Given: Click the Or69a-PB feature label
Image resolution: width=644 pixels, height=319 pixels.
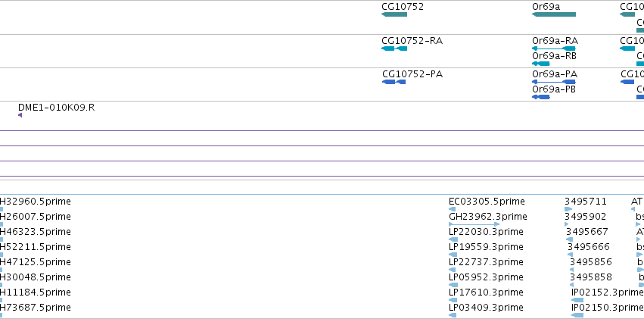Looking at the screenshot, I should (554, 89).
